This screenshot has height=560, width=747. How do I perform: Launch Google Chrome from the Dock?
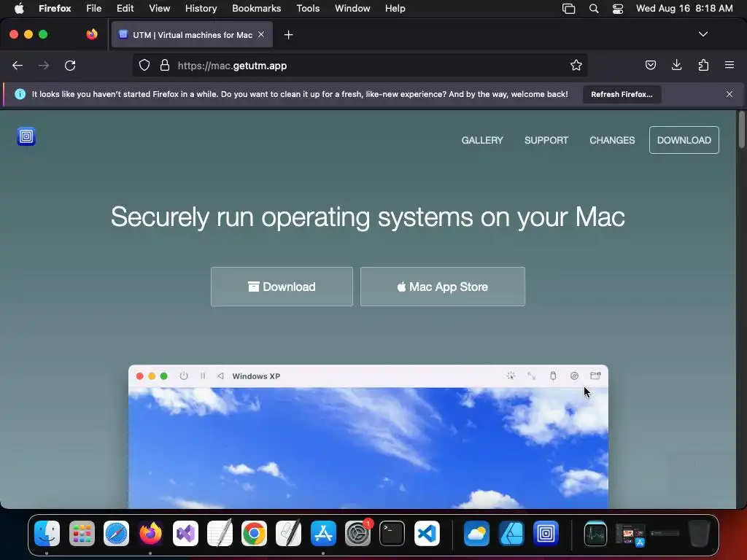click(x=254, y=533)
